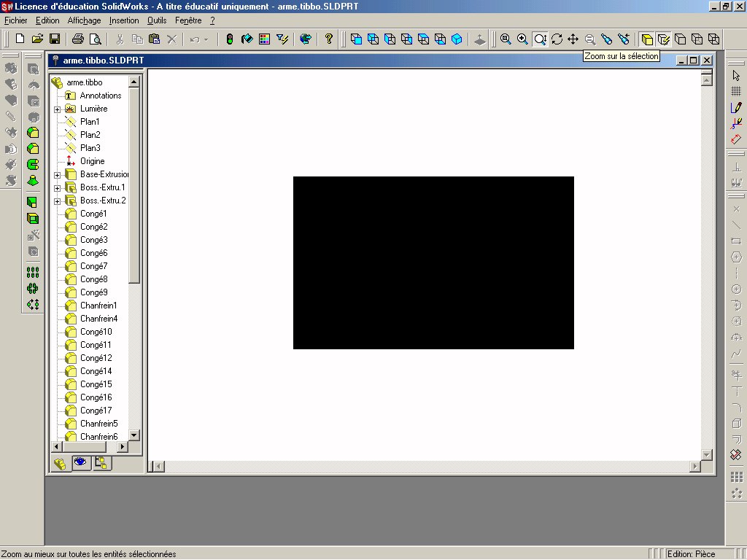747x560 pixels.
Task: Open the undo history dropdown arrow
Action: pyautogui.click(x=206, y=39)
